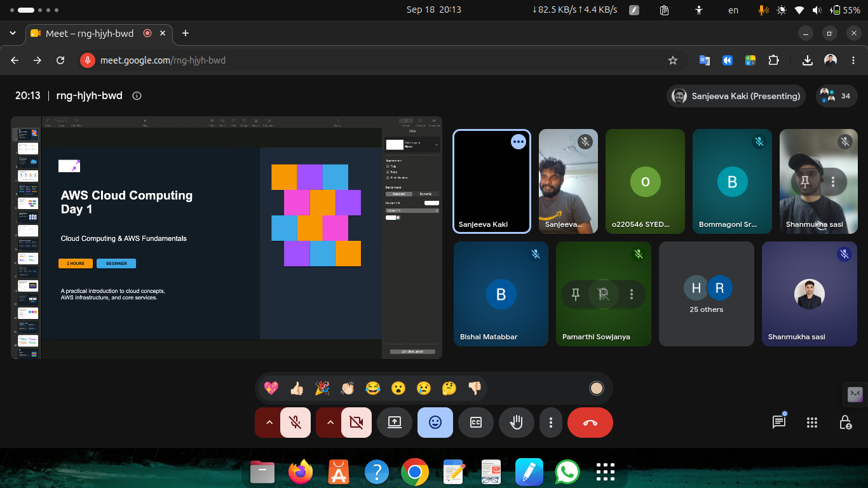This screenshot has height=488, width=868.
Task: Open the Sanjeeva Kaki presenting chip
Action: (736, 96)
